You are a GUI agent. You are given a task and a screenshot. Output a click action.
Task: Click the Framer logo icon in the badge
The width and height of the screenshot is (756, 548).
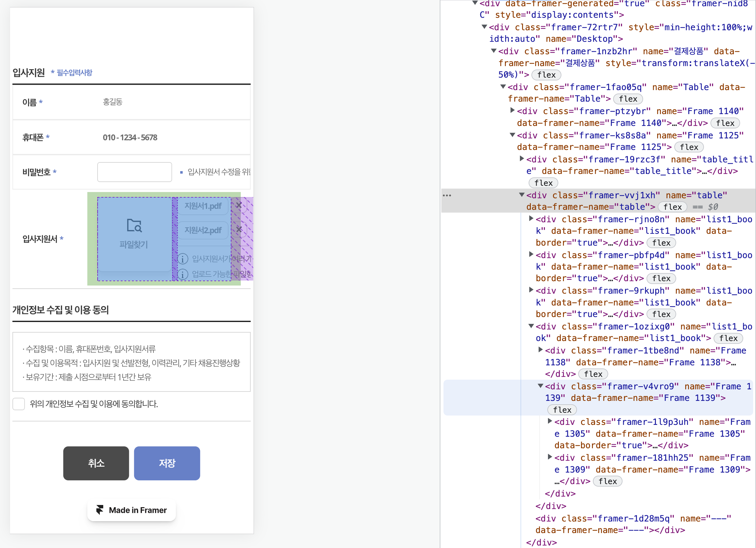click(x=100, y=510)
